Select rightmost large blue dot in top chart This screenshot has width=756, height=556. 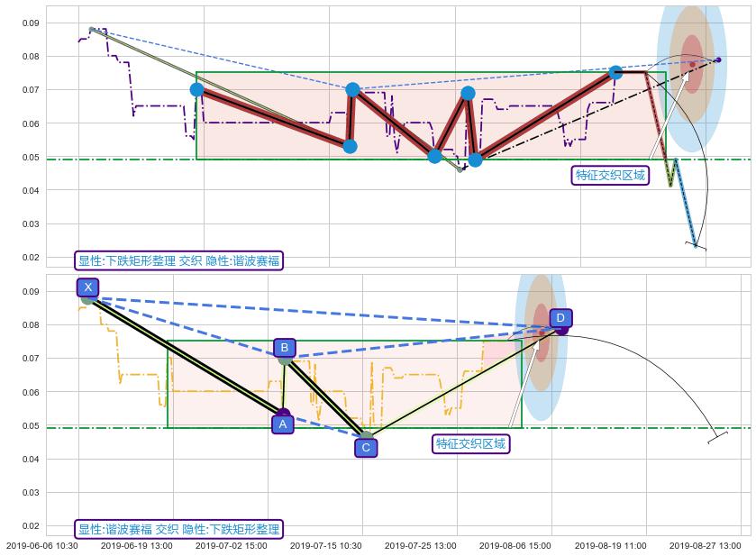(x=615, y=72)
